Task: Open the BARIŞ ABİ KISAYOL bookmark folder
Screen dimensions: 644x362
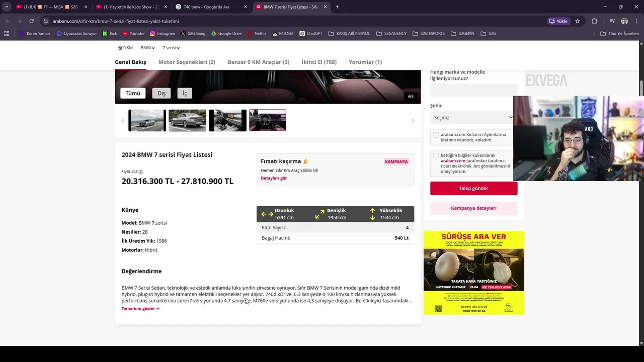Action: point(349,34)
